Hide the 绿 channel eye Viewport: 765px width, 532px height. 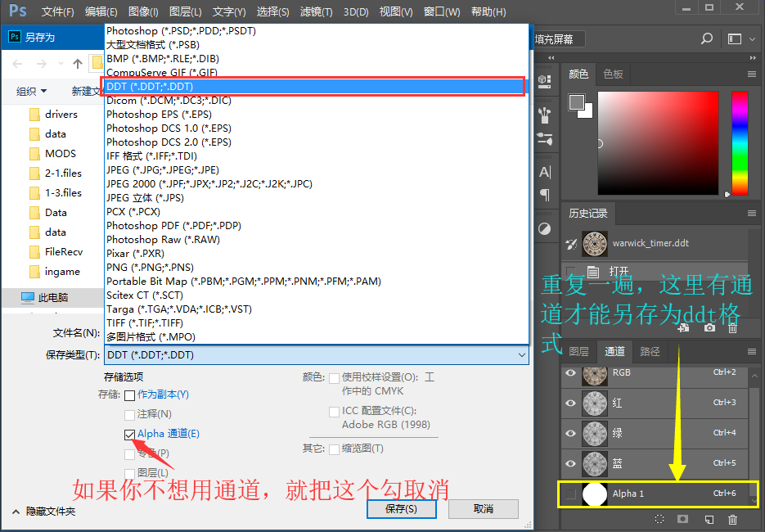pyautogui.click(x=570, y=434)
